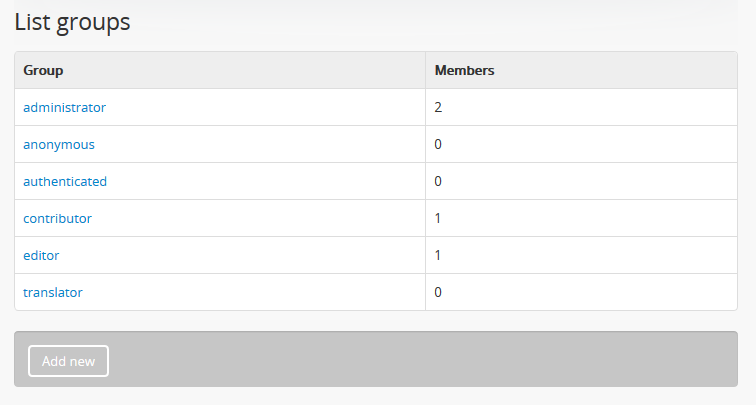The image size is (756, 405).
Task: Open the administrator group link
Action: click(64, 107)
